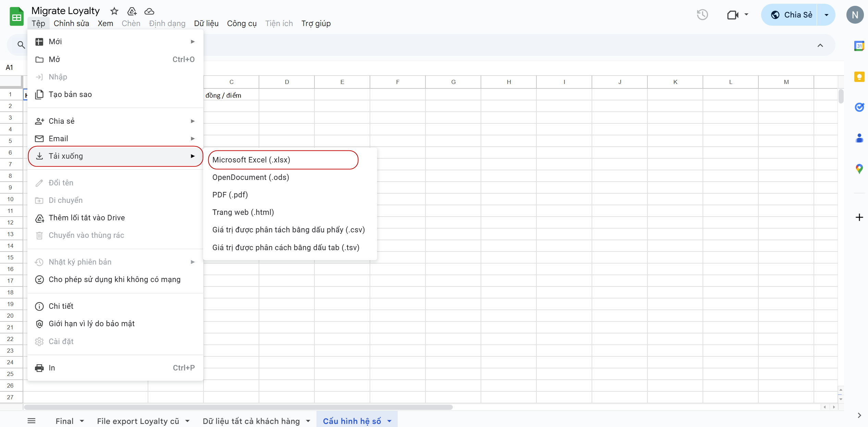Open the Google Maps side panel icon
This screenshot has width=868, height=427.
pyautogui.click(x=859, y=169)
